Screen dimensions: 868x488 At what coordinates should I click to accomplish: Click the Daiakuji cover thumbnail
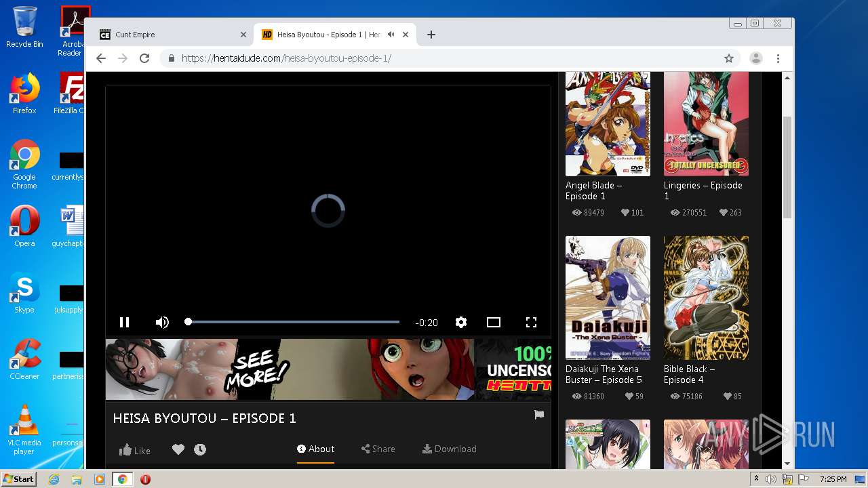(608, 298)
